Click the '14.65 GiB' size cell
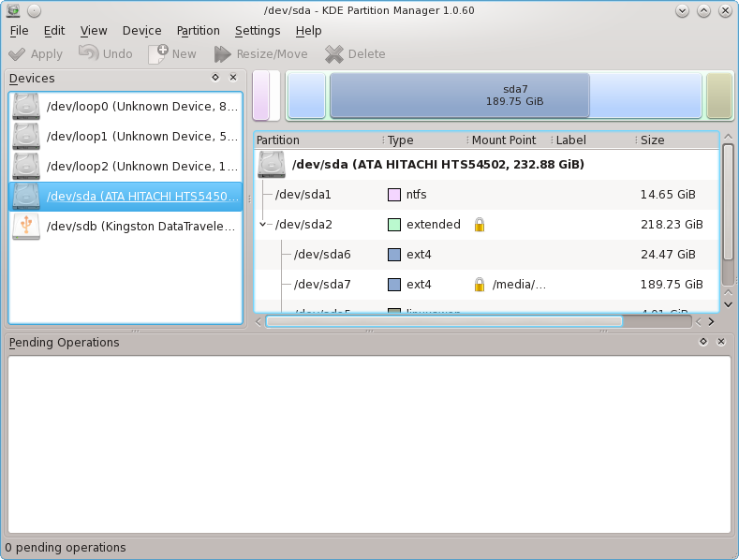739x560 pixels. [668, 195]
